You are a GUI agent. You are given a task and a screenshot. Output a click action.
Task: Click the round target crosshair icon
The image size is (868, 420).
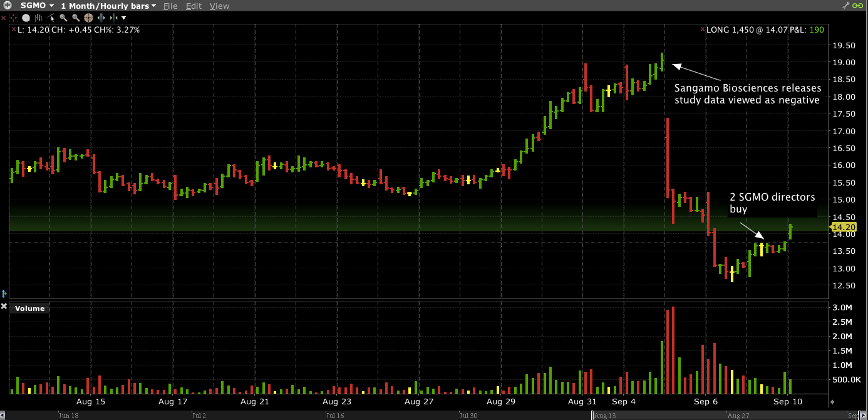[88, 18]
